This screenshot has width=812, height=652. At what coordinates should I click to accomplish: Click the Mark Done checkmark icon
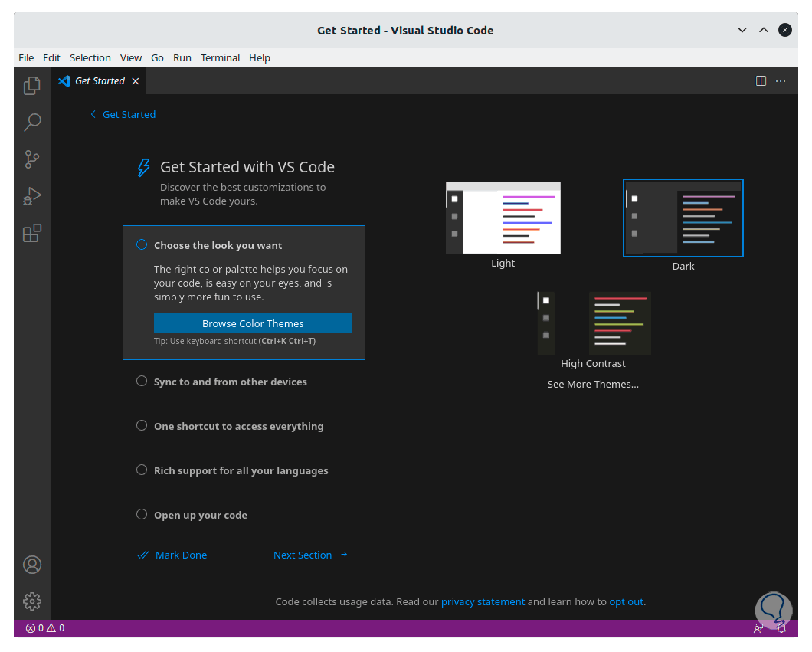[143, 555]
